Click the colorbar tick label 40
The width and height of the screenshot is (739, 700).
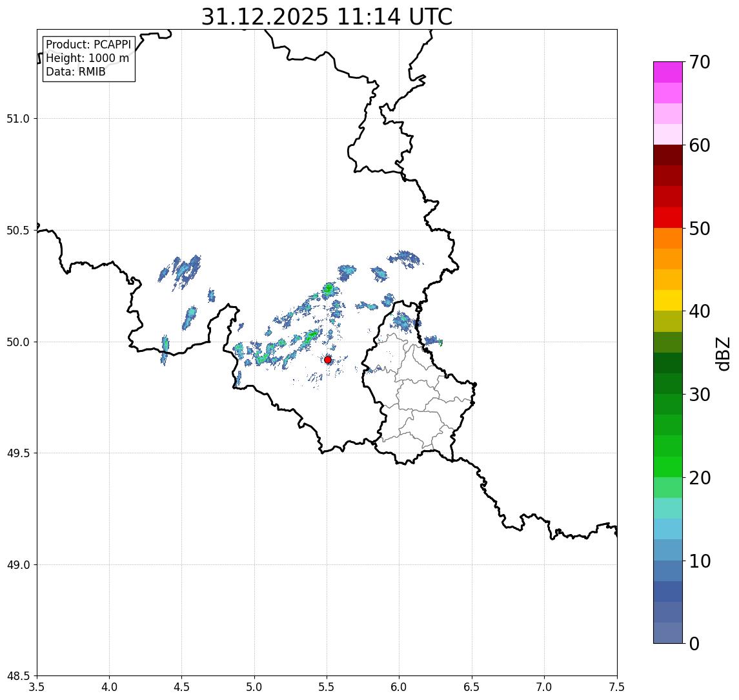[x=700, y=311]
